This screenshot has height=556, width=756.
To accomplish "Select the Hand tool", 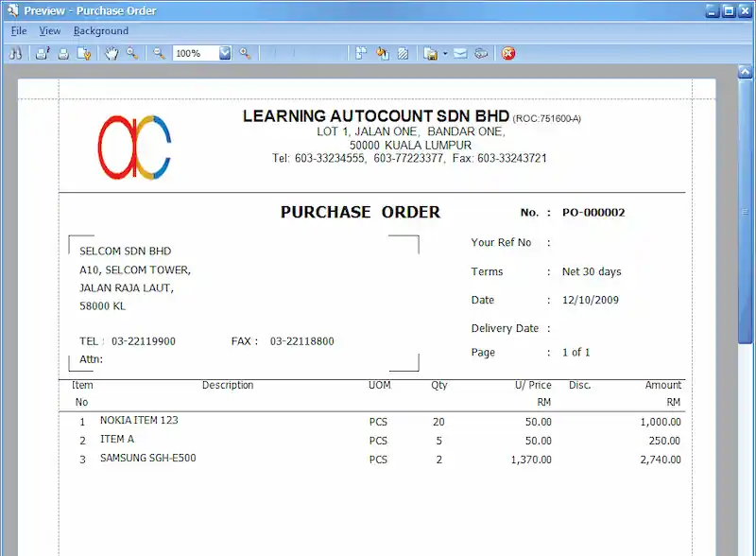I will tap(112, 53).
